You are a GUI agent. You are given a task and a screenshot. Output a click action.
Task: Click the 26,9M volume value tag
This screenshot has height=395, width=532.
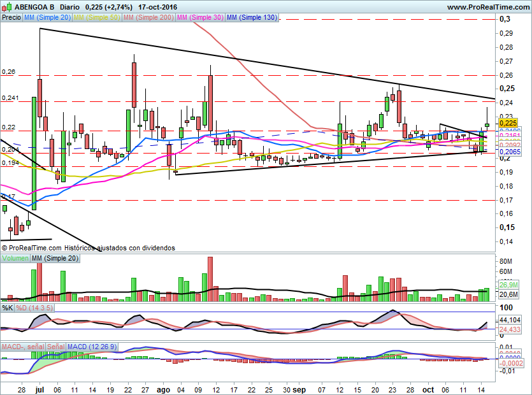(508, 285)
